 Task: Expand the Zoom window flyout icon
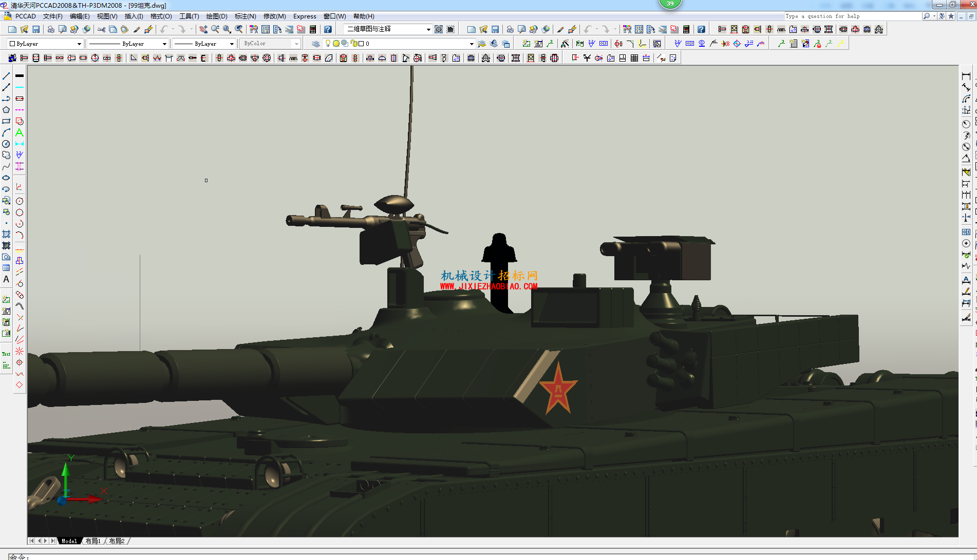227,29
